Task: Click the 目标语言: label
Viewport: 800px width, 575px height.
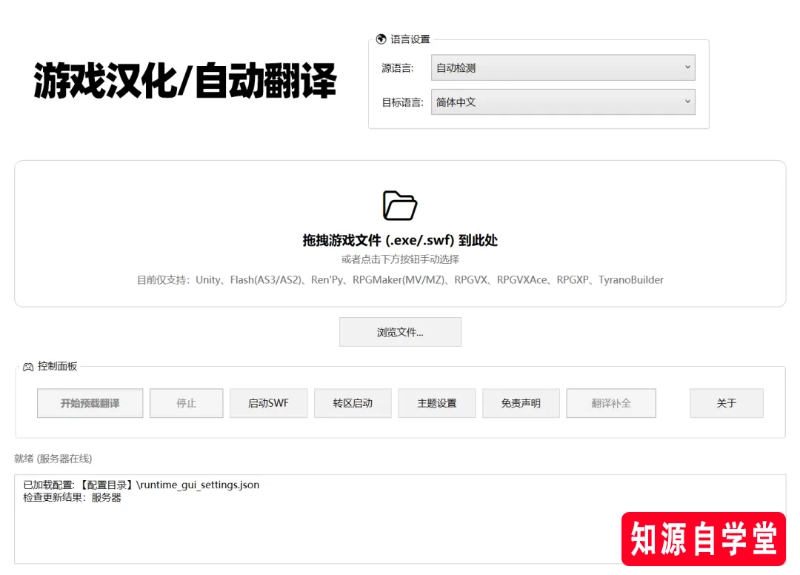Action: [403, 103]
